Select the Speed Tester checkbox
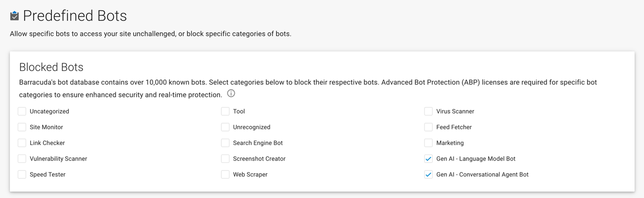This screenshot has width=644, height=198. pyautogui.click(x=22, y=175)
